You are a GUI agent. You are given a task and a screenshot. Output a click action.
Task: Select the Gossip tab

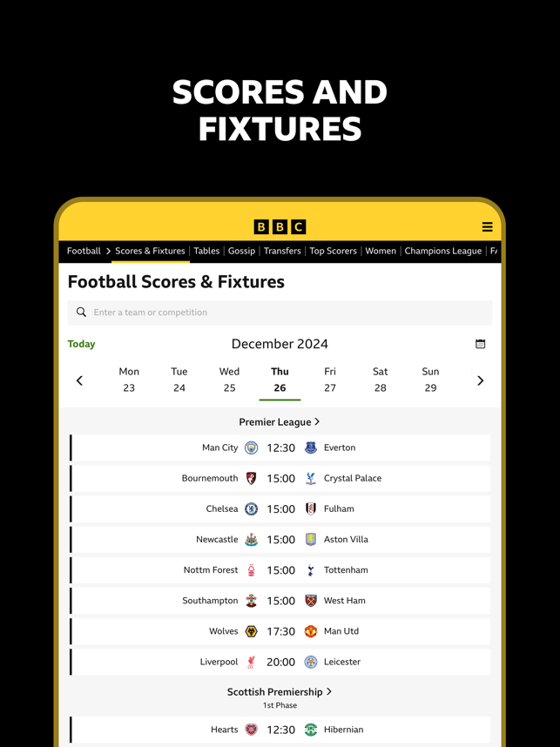pos(241,251)
